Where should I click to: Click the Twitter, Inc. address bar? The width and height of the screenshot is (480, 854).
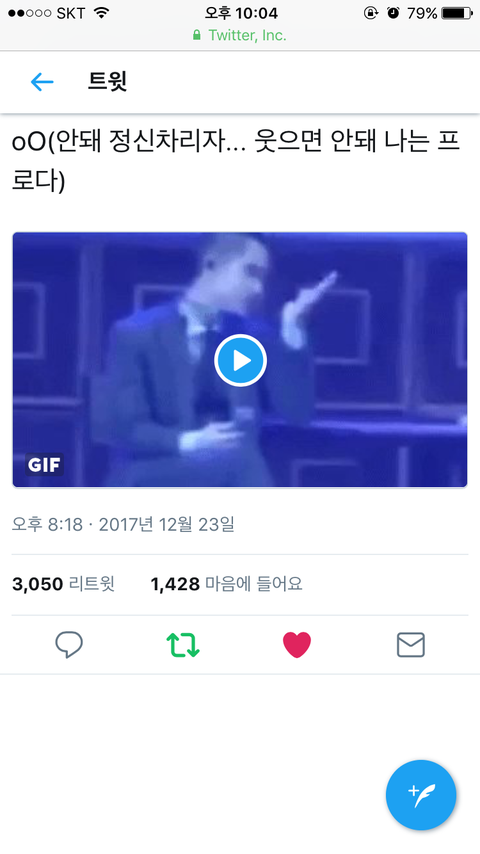point(240,35)
